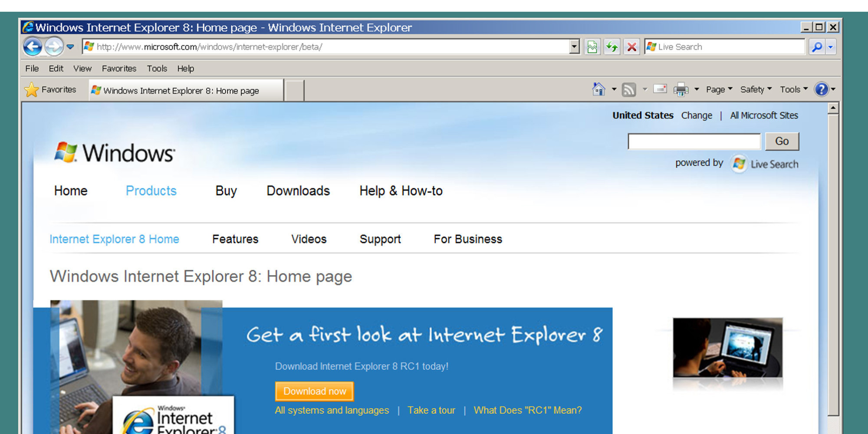The image size is (868, 434).
Task: Open the File menu
Action: (x=32, y=69)
